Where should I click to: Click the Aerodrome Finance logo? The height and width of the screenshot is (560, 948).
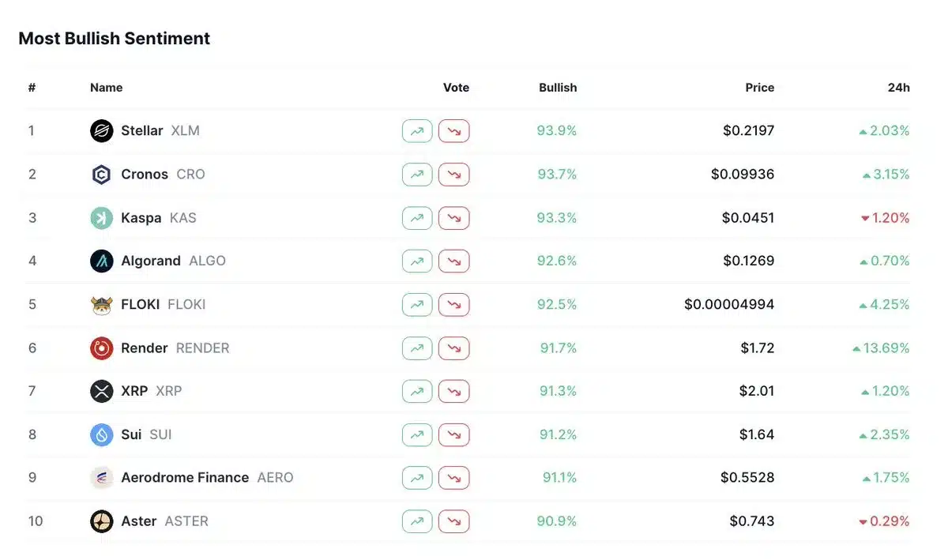click(102, 478)
